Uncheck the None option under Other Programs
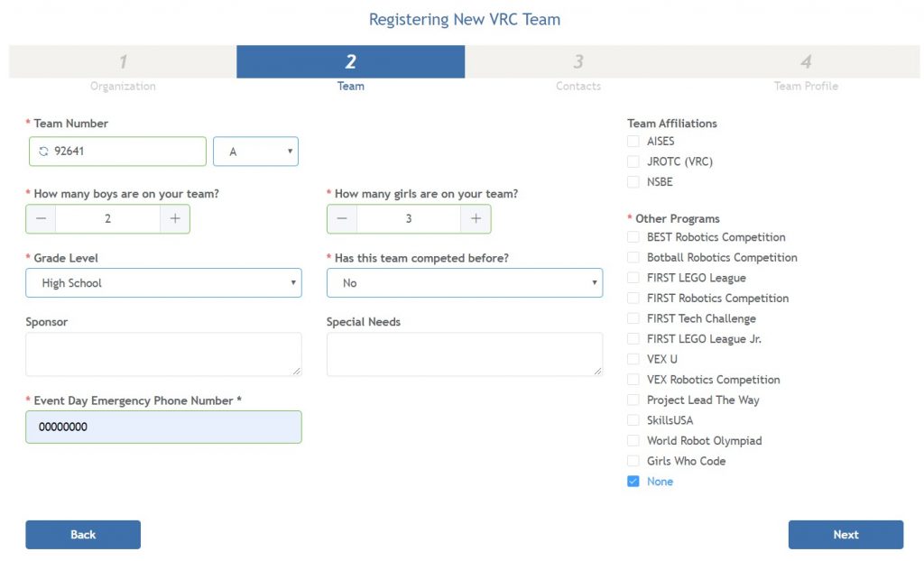924x561 pixels. click(633, 482)
